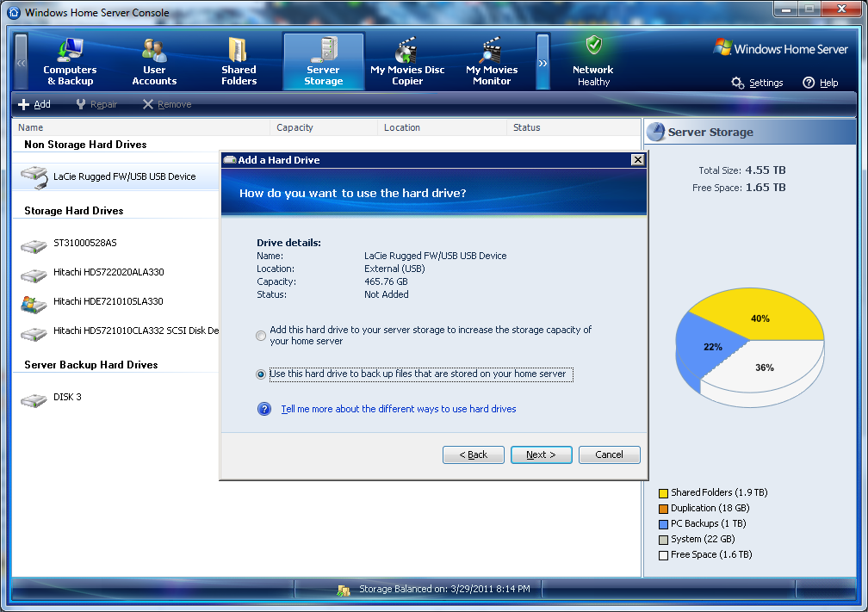Sort by the Capacity column header

point(324,127)
